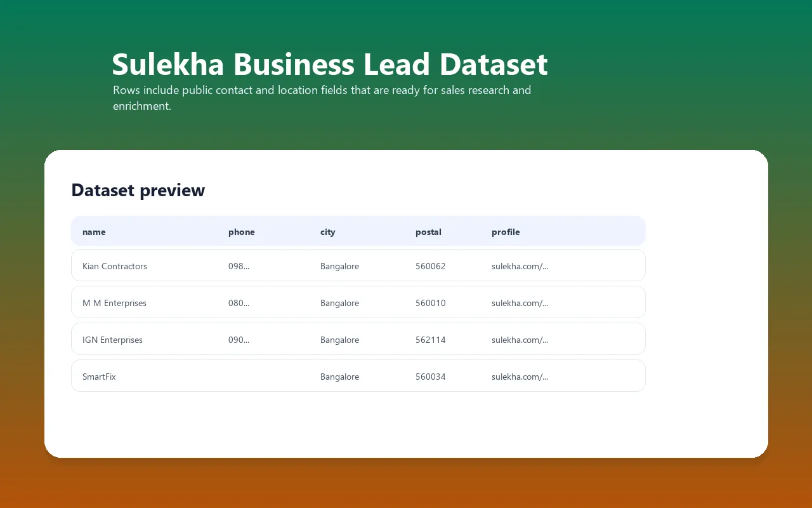Click postal code 560010
The height and width of the screenshot is (508, 812).
point(431,303)
